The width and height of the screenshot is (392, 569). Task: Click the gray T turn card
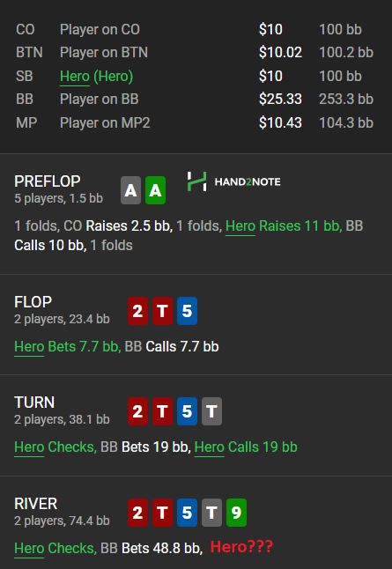tap(211, 411)
